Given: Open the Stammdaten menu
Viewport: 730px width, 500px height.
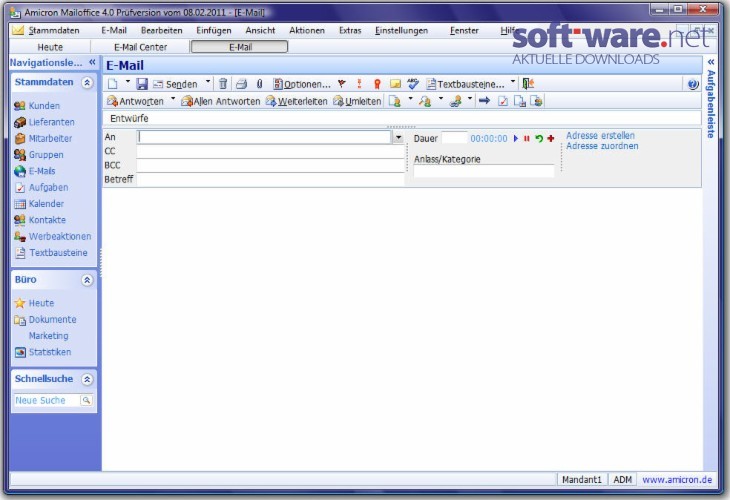Looking at the screenshot, I should [54, 31].
